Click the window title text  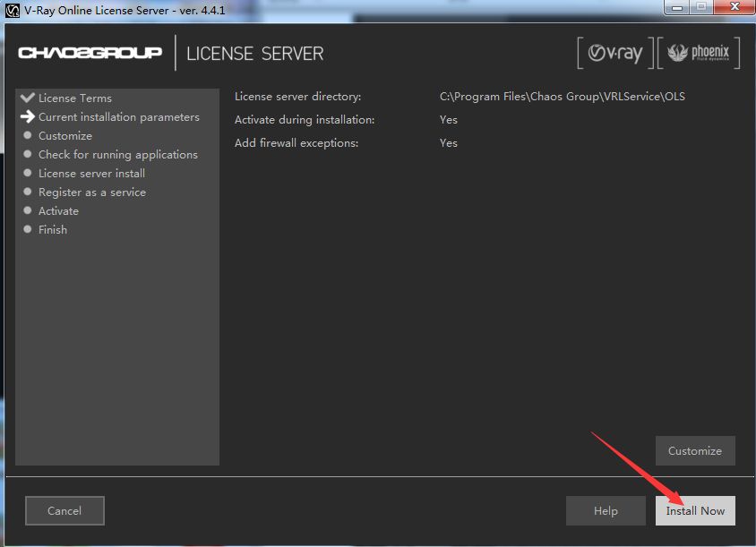tap(125, 10)
